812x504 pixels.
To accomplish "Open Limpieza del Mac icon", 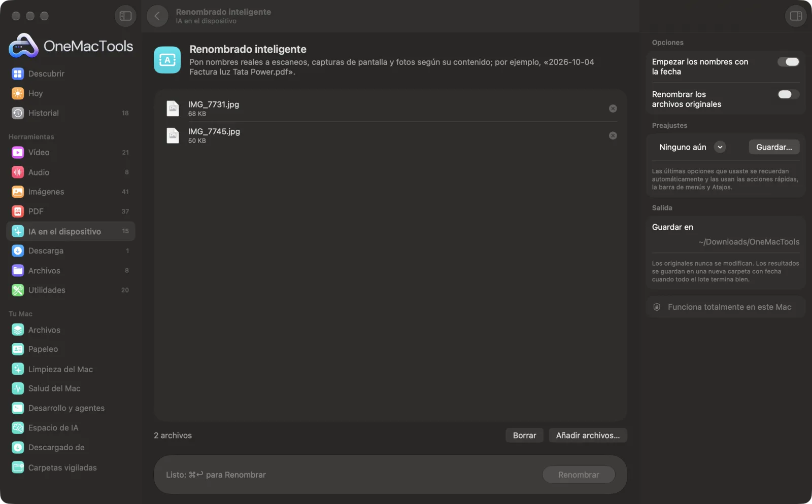I will click(18, 370).
